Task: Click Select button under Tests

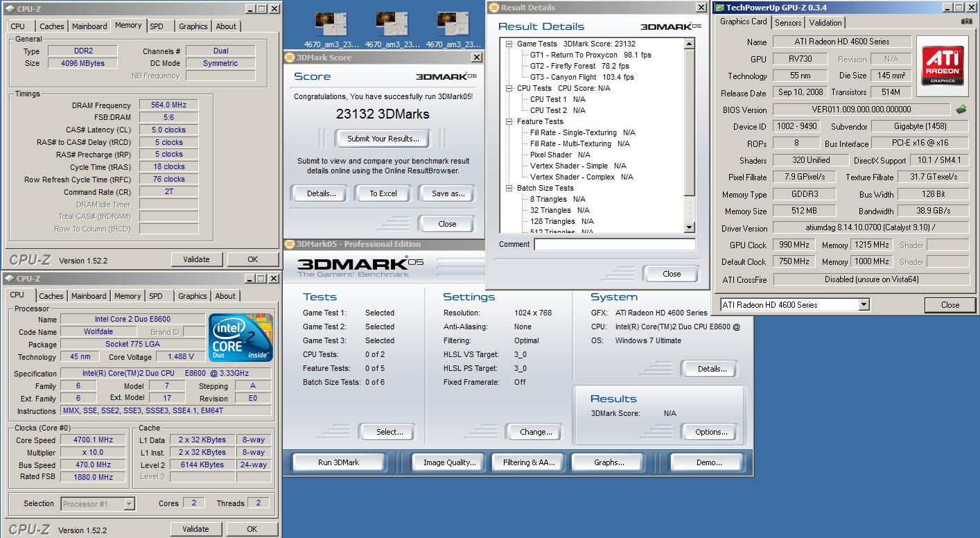Action: pos(390,432)
